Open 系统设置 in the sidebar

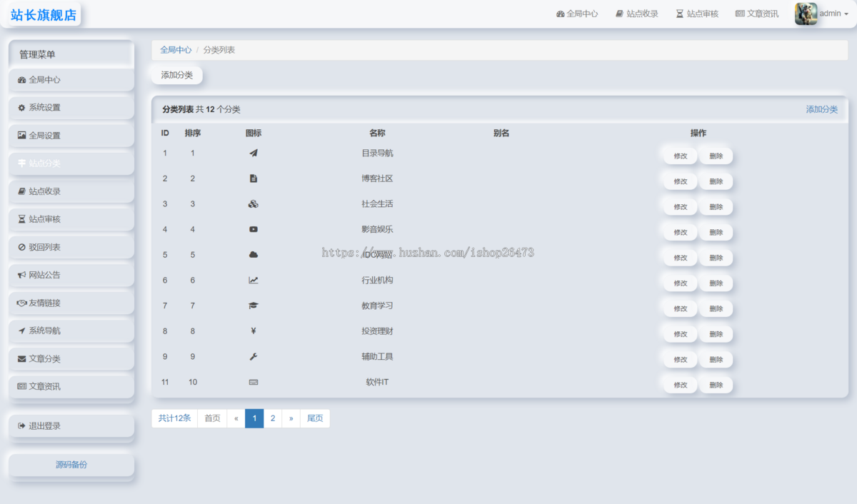(71, 108)
